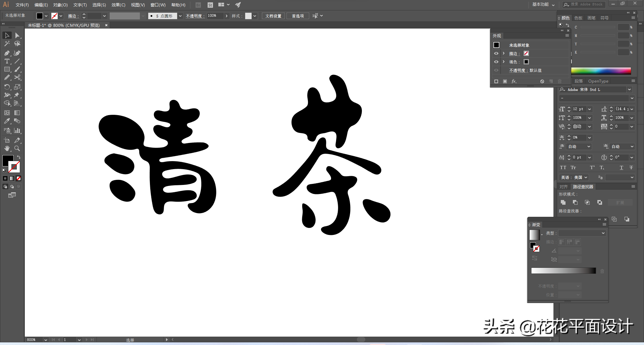
Task: Open the 效果(C) menu
Action: pos(118,5)
